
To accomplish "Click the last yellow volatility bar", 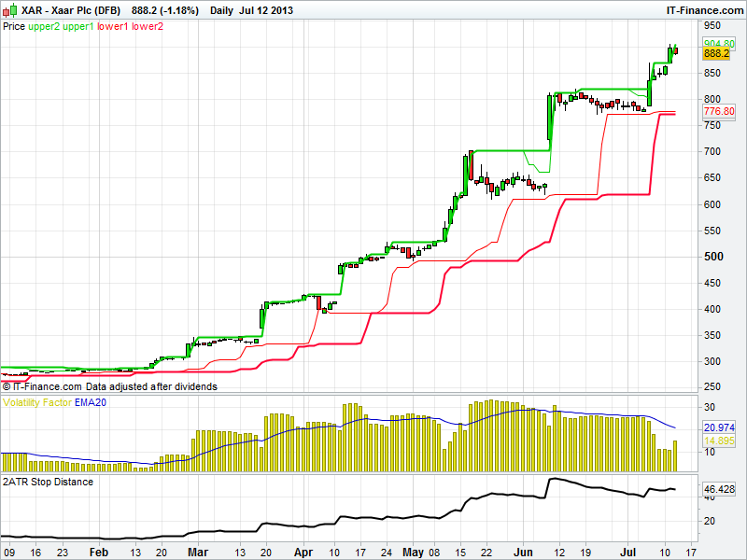I will click(675, 455).
